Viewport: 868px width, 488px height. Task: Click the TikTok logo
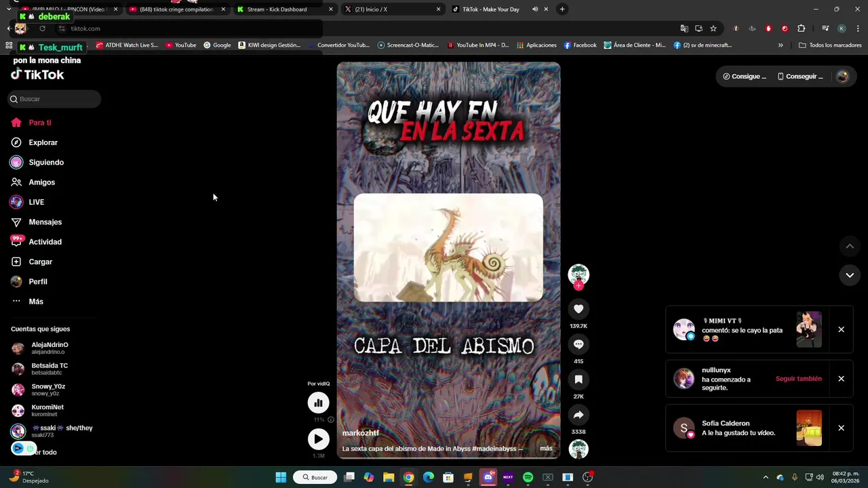click(37, 75)
